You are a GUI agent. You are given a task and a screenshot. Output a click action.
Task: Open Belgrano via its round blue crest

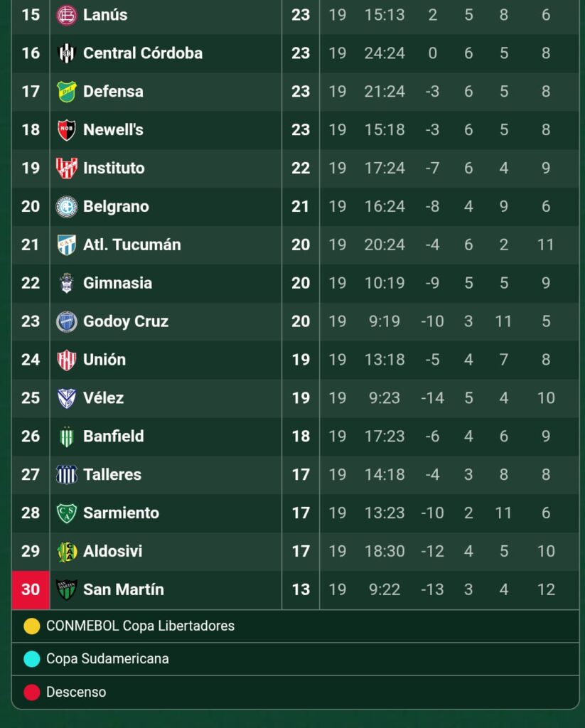66,206
